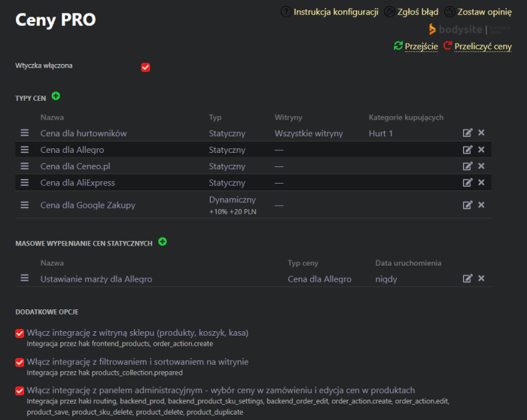Toggle storefront integration checkbox (produkty, koszyk, kasa)
The width and height of the screenshot is (527, 420).
point(20,333)
